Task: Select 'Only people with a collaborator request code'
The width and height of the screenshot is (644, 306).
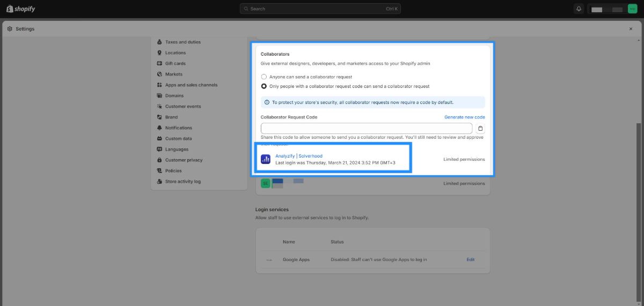Action: pos(264,86)
